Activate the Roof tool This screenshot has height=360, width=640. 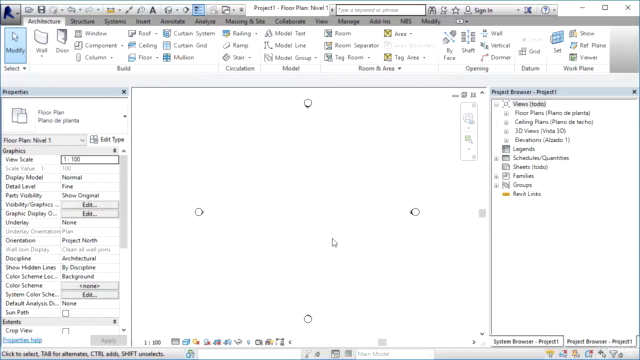(142, 33)
